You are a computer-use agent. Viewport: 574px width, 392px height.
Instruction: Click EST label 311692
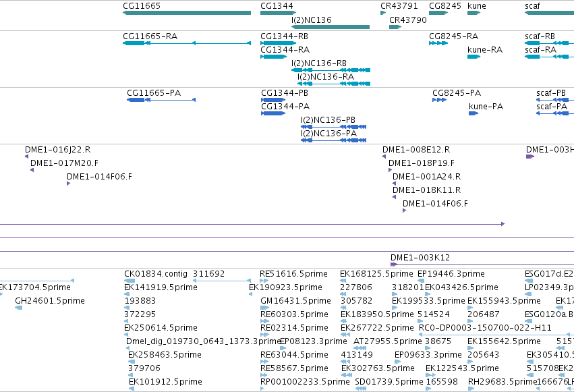(x=208, y=274)
